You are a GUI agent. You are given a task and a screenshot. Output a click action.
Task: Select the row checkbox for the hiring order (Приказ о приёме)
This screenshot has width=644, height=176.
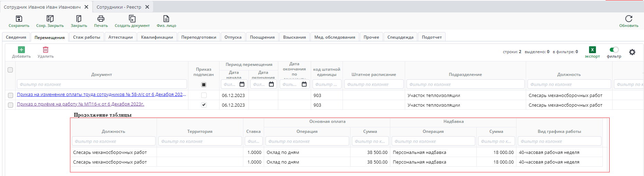click(10, 105)
